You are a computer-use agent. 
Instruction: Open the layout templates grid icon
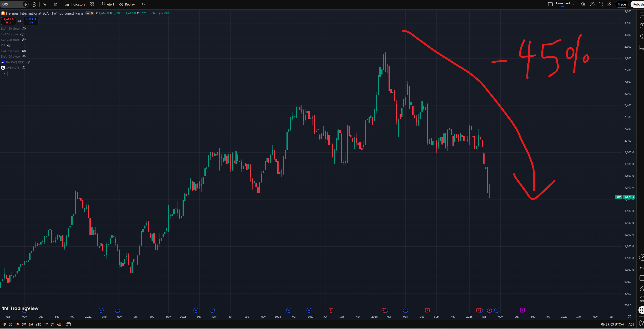pos(92,4)
